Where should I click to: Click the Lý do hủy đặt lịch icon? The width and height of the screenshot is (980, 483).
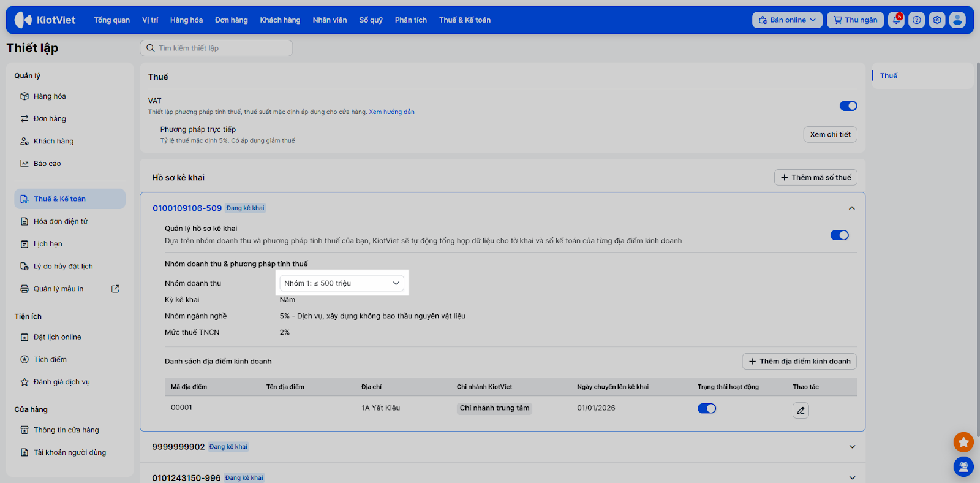24,267
